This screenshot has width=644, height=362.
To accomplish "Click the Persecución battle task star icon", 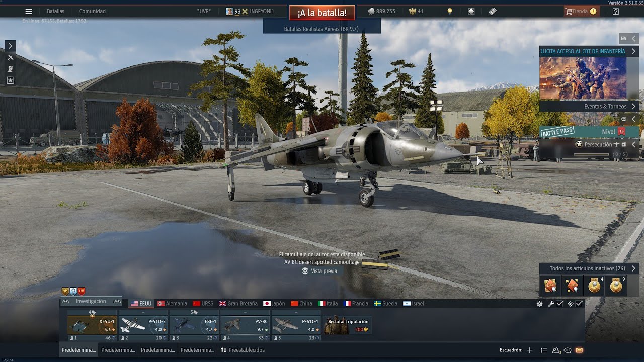I will tap(579, 144).
